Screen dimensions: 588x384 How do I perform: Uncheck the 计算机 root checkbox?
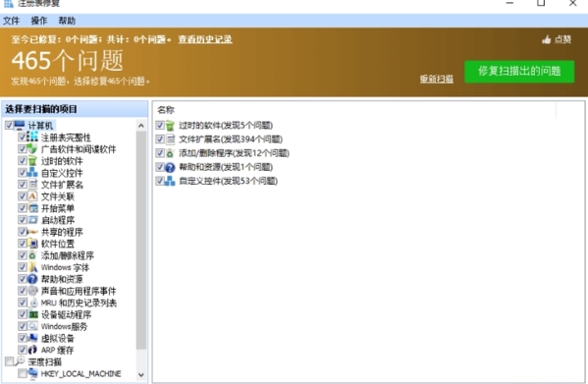click(x=9, y=125)
